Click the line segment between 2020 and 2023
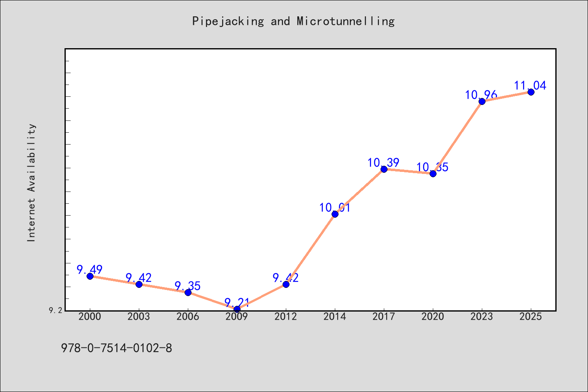Image resolution: width=588 pixels, height=392 pixels. point(457,138)
